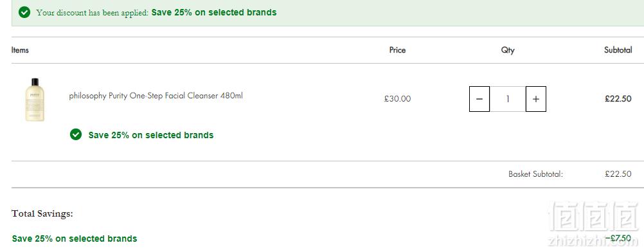Click the £30.00 item price
This screenshot has height=252, width=644.
(397, 98)
